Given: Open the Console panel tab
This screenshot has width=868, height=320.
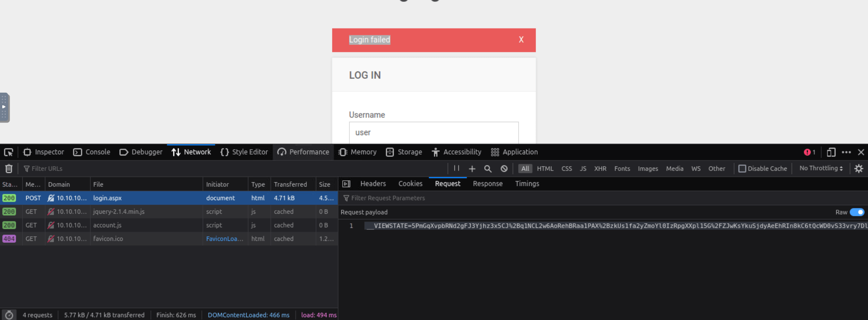Looking at the screenshot, I should (x=92, y=152).
